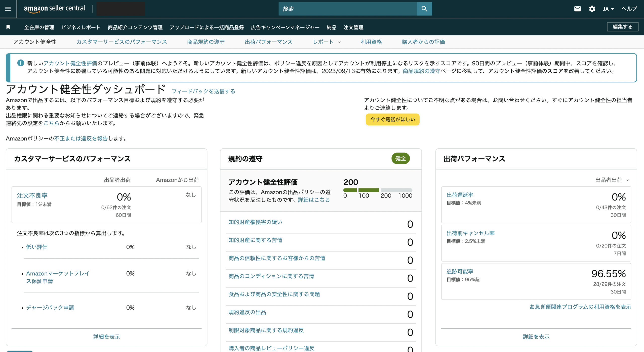Open 購入者の商品レビューポリシー違反 link
Screen dimensions: 644x352
pos(271,348)
